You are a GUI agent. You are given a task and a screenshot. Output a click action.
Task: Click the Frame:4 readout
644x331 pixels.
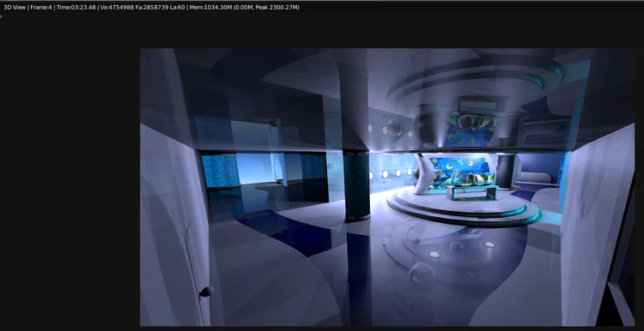pyautogui.click(x=41, y=8)
